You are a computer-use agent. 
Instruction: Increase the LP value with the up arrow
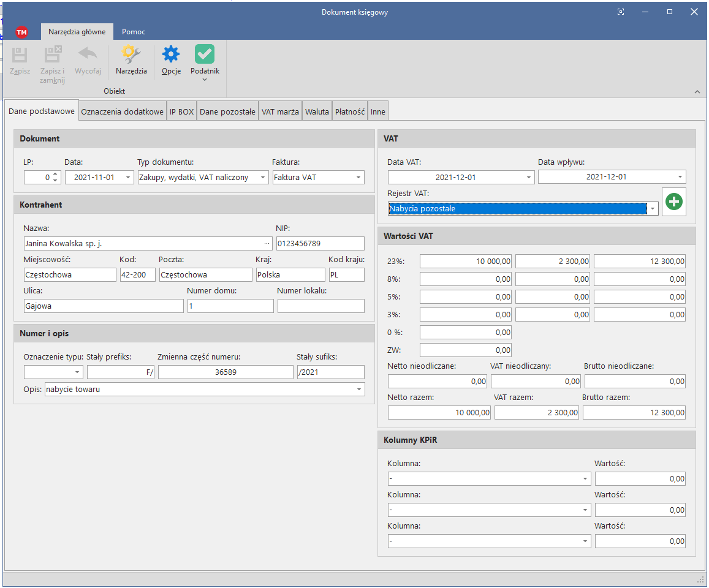pyautogui.click(x=56, y=175)
